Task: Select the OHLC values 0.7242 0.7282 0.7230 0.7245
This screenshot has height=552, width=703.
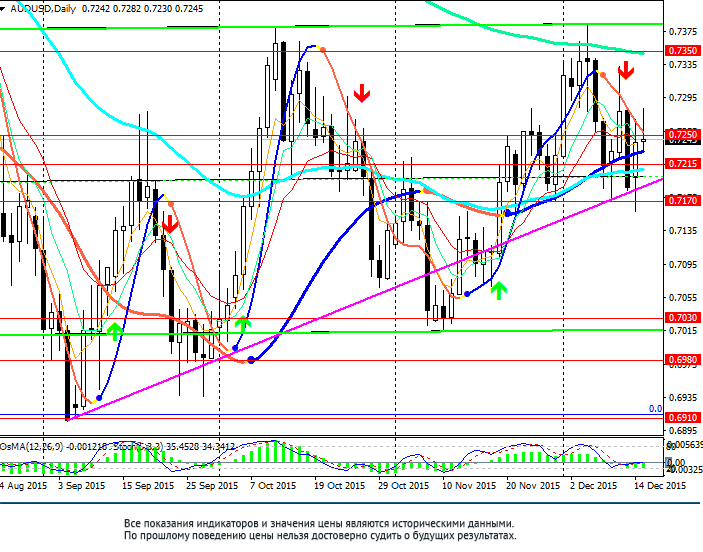Action: pyautogui.click(x=143, y=9)
